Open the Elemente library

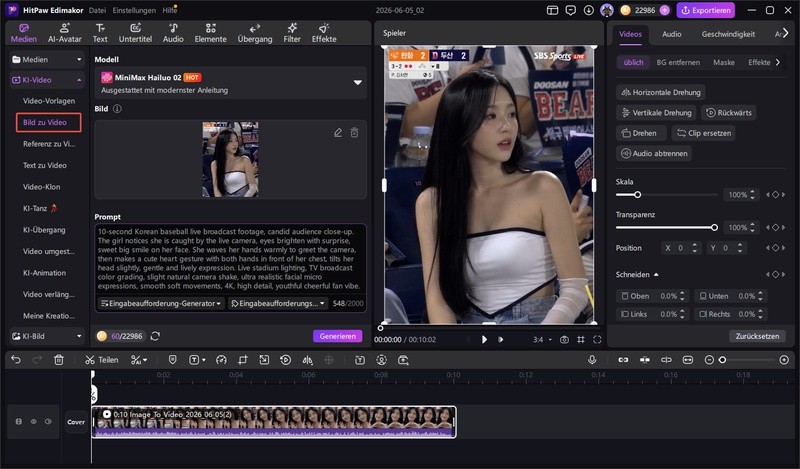pyautogui.click(x=210, y=33)
